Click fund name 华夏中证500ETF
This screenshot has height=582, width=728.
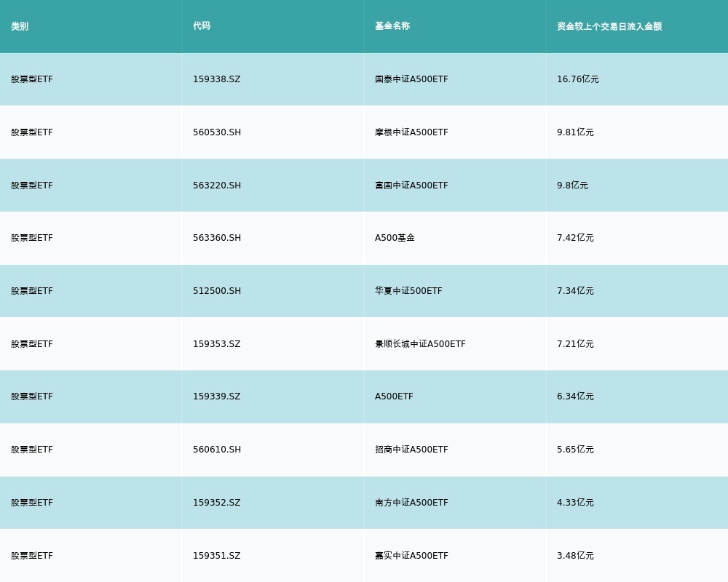pyautogui.click(x=408, y=291)
